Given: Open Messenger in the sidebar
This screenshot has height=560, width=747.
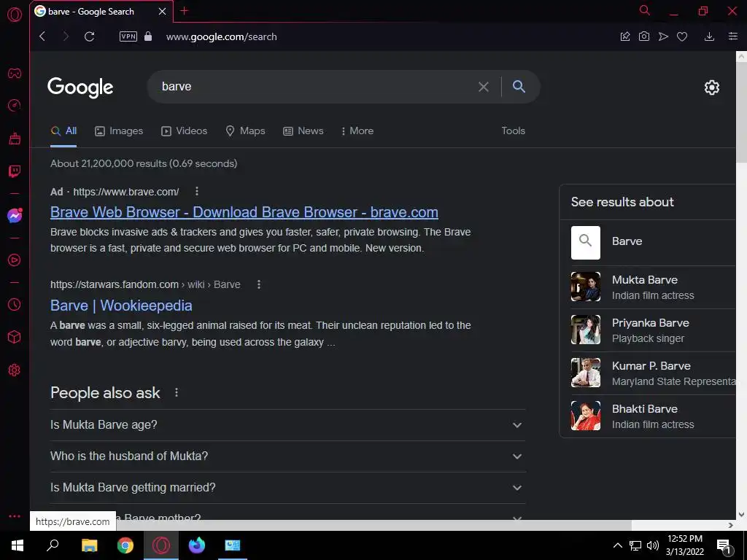Looking at the screenshot, I should coord(15,216).
